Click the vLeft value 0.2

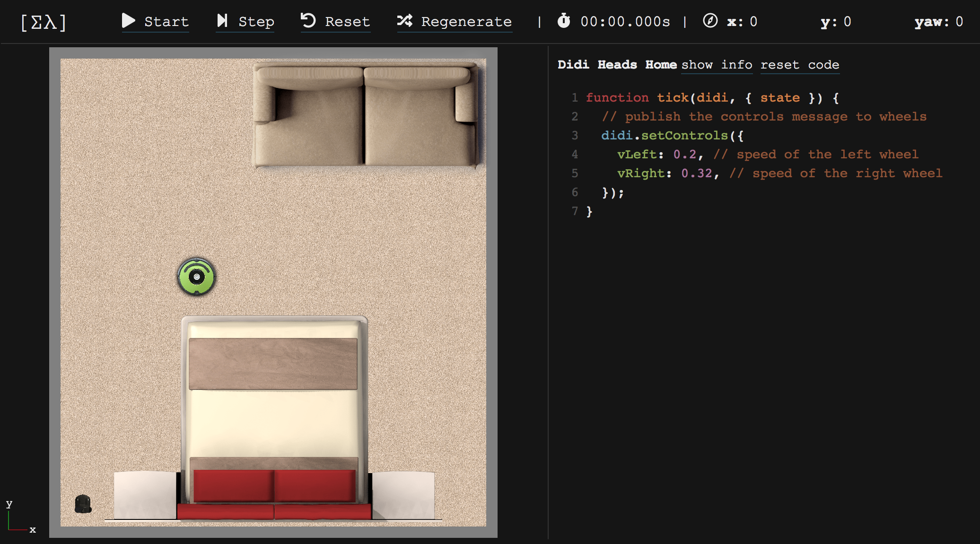coord(684,155)
